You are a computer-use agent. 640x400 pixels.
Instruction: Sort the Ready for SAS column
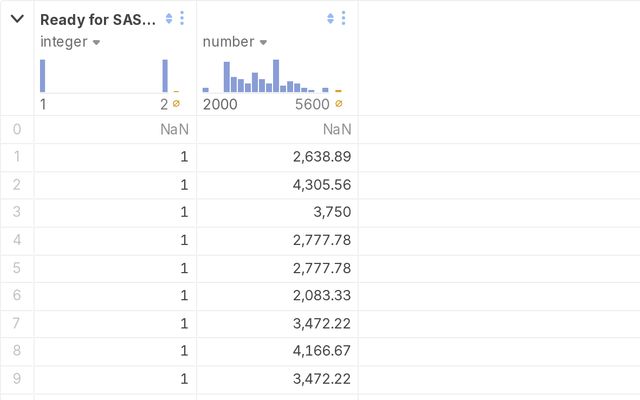pos(169,19)
